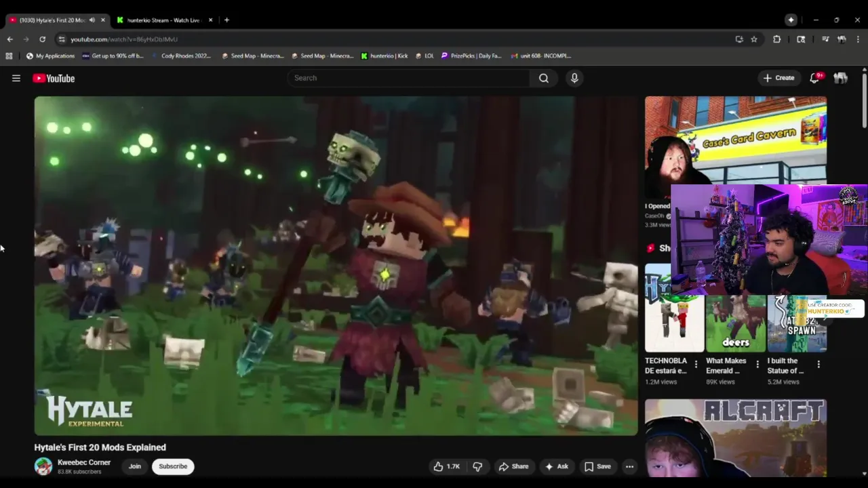The height and width of the screenshot is (488, 868).
Task: Open options for What Makes Emerald short
Action: [x=757, y=365]
